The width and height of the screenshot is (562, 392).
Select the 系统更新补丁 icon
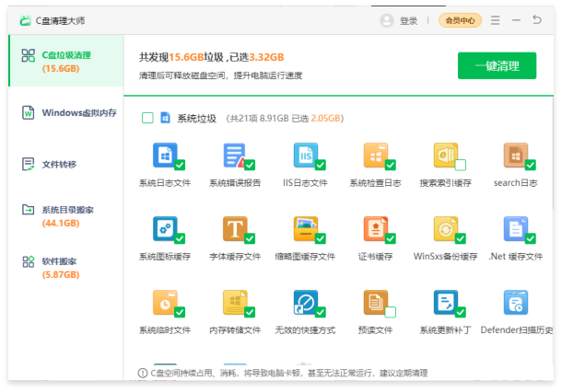coord(445,302)
